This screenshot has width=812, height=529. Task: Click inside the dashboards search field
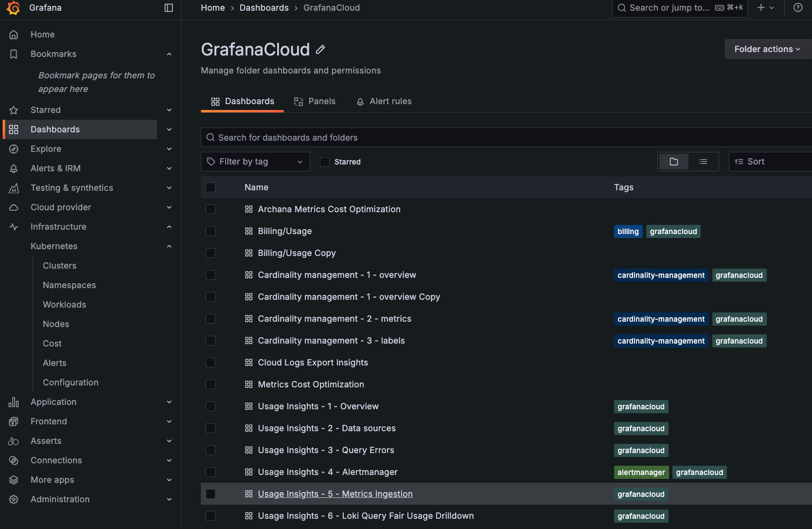[x=389, y=137]
